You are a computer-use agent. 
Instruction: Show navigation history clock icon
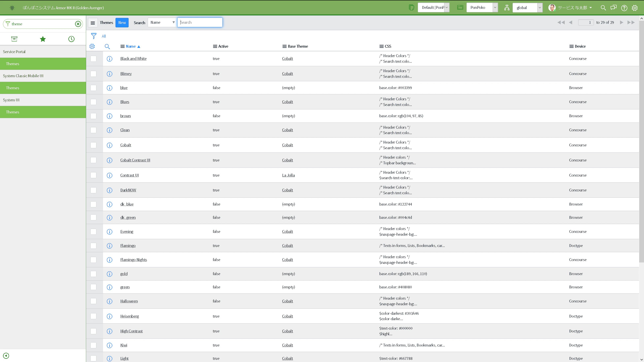(71, 39)
